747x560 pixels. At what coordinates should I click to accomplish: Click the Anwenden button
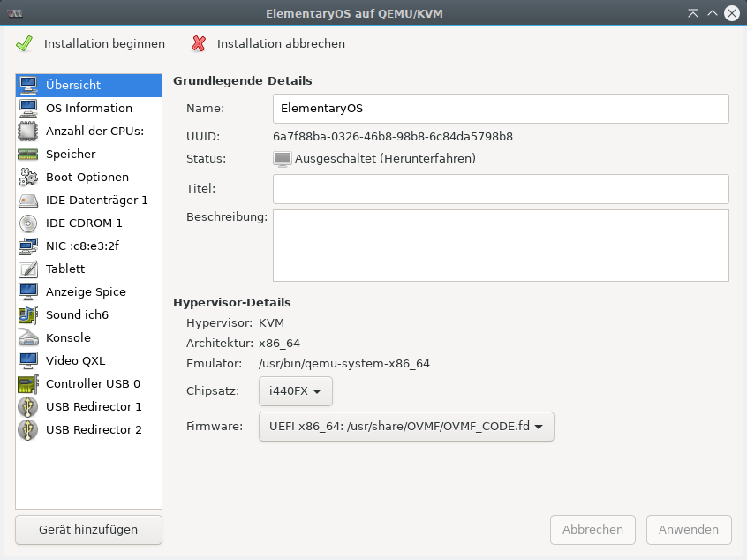[689, 529]
